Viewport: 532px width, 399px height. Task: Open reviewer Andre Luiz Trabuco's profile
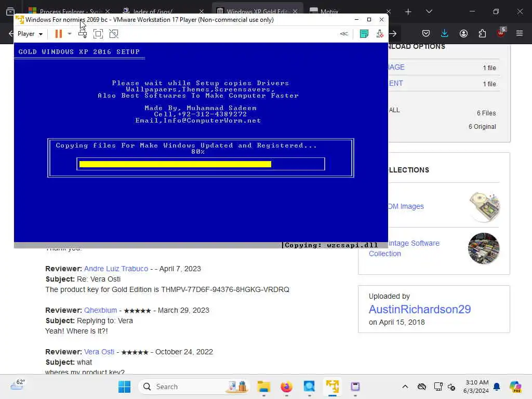116,269
